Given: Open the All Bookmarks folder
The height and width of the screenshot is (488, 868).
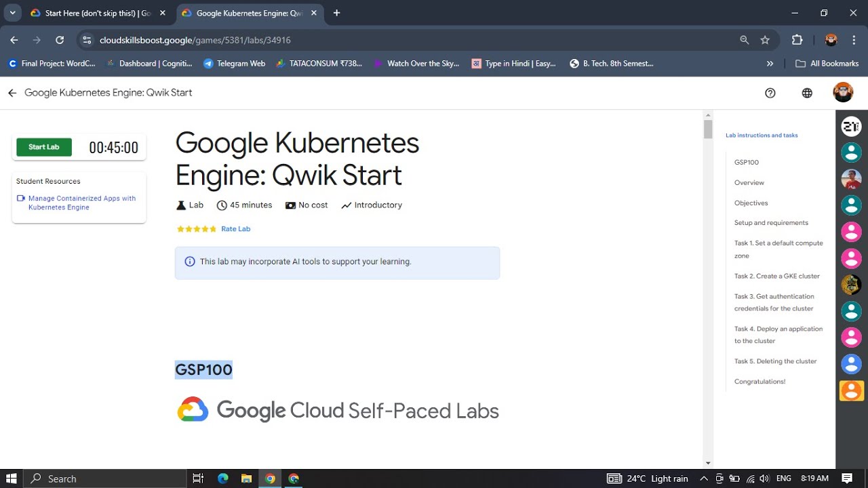Looking at the screenshot, I should (x=827, y=63).
